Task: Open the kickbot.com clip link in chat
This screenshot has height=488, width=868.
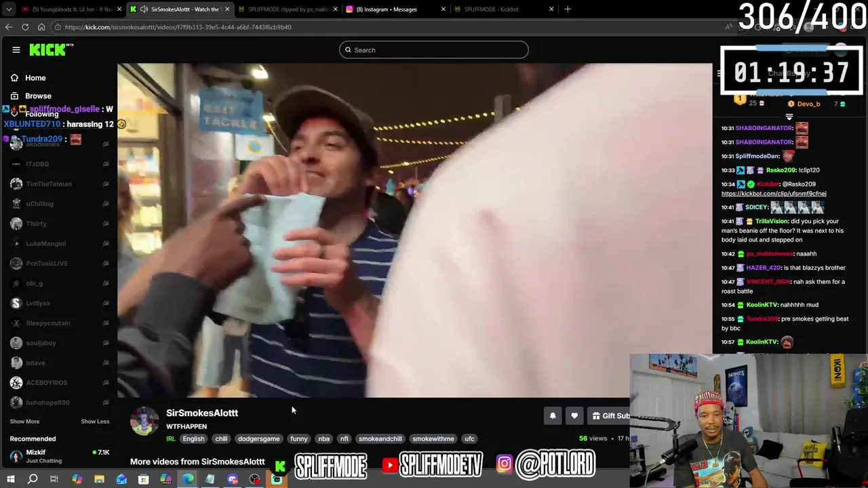Action: pyautogui.click(x=774, y=194)
